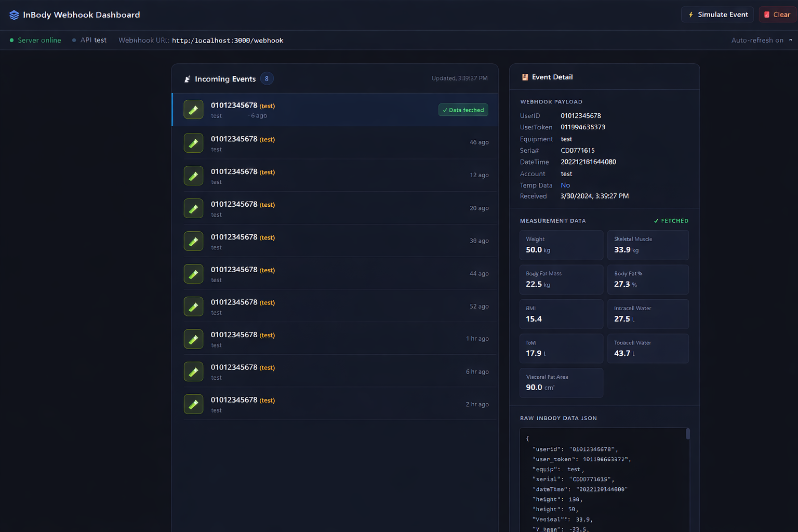Image resolution: width=798 pixels, height=532 pixels.
Task: Click the API test status dot
Action: click(x=74, y=40)
